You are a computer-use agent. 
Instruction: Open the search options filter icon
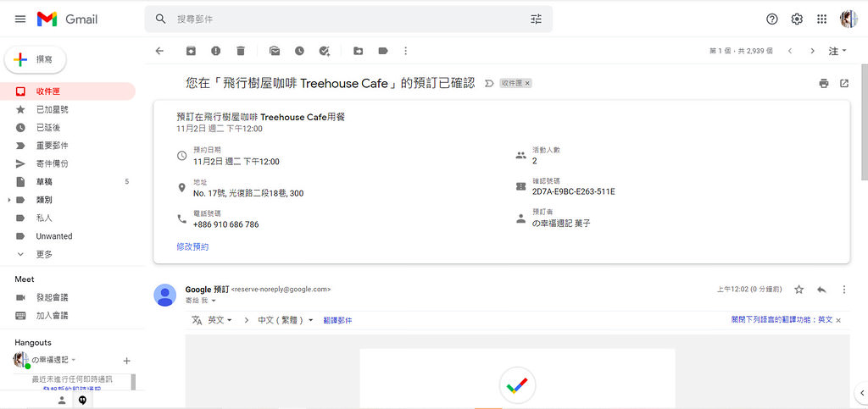point(536,19)
